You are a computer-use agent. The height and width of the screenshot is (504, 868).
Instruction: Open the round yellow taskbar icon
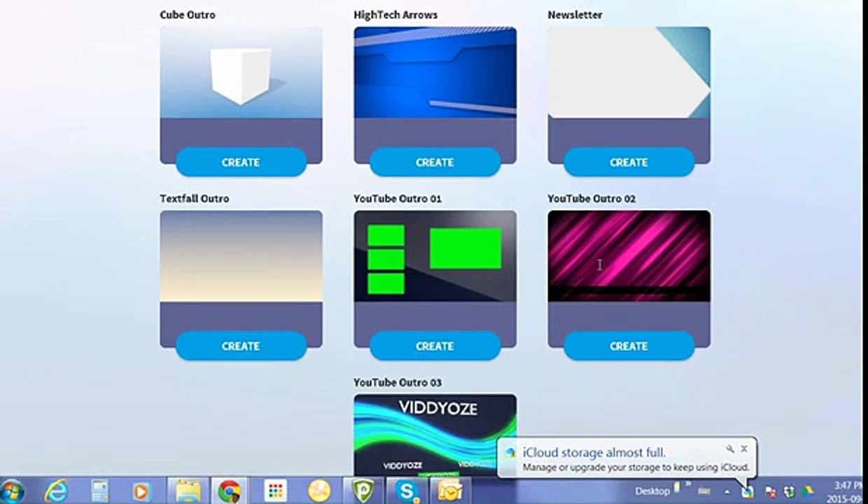click(x=318, y=491)
